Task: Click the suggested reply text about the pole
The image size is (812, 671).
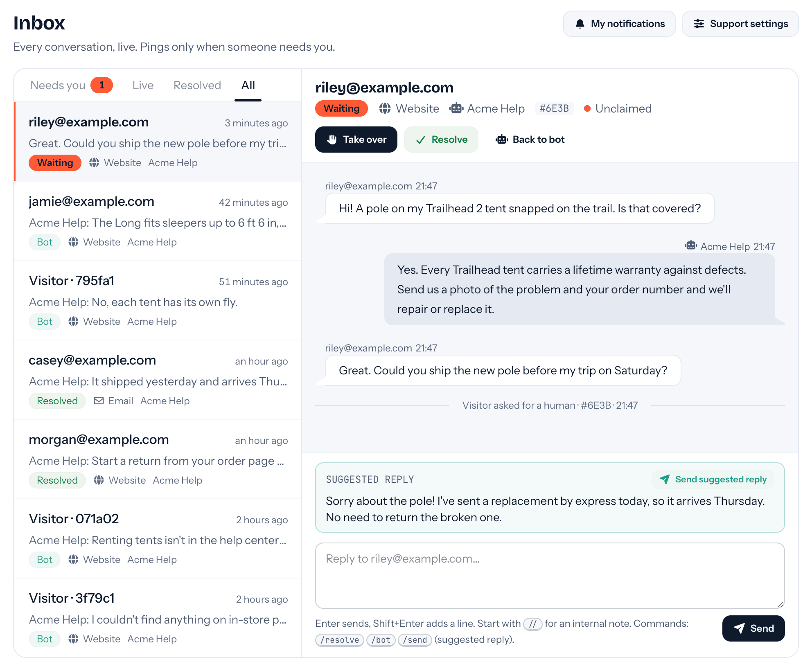Action: point(545,509)
